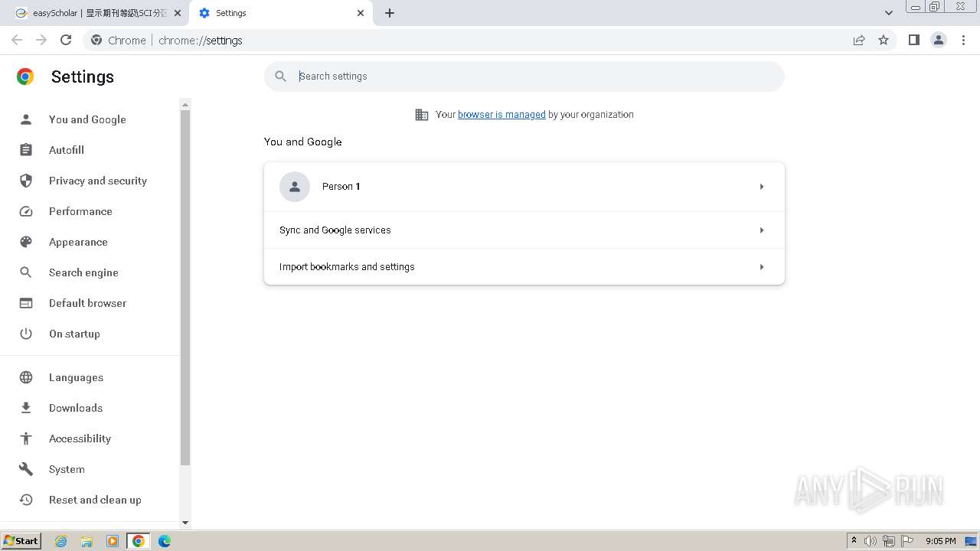The height and width of the screenshot is (551, 980).
Task: Open a new tab with plus button
Action: click(390, 13)
